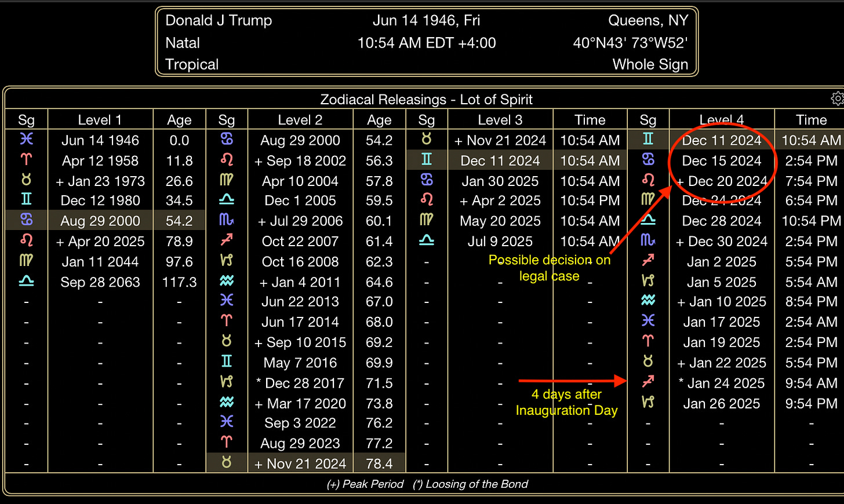Click the Capricorn glyph beside Oct 16 2008
The image size is (844, 504).
point(227,261)
